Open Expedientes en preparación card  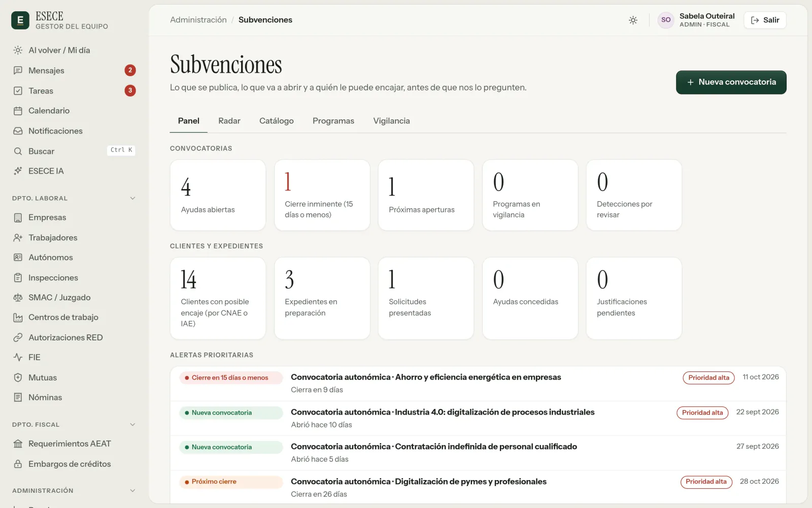(x=322, y=298)
